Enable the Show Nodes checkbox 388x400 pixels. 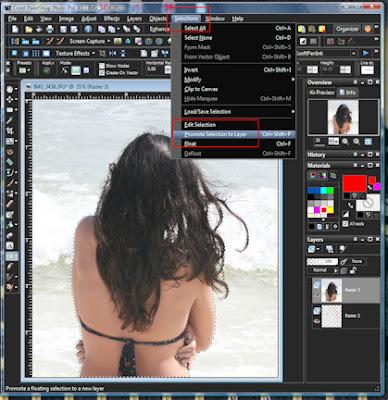tap(102, 66)
